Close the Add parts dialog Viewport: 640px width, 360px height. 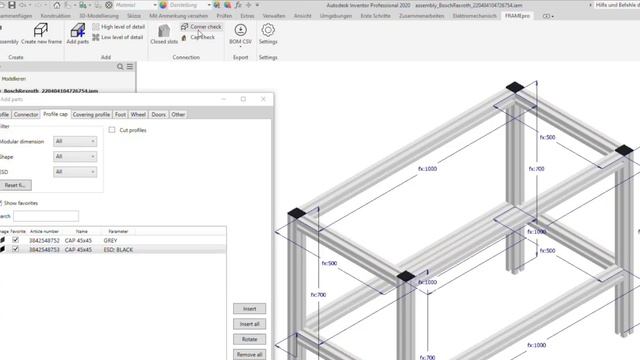(263, 99)
